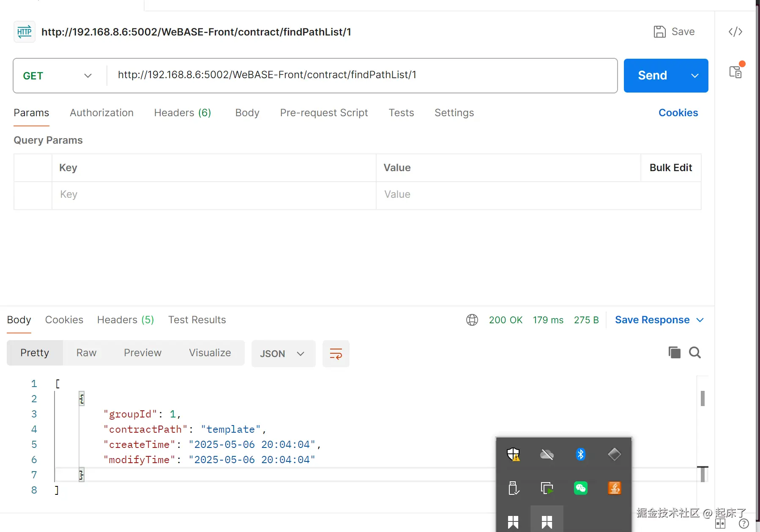760x532 pixels.
Task: Expand the JSON format dropdown
Action: click(283, 353)
